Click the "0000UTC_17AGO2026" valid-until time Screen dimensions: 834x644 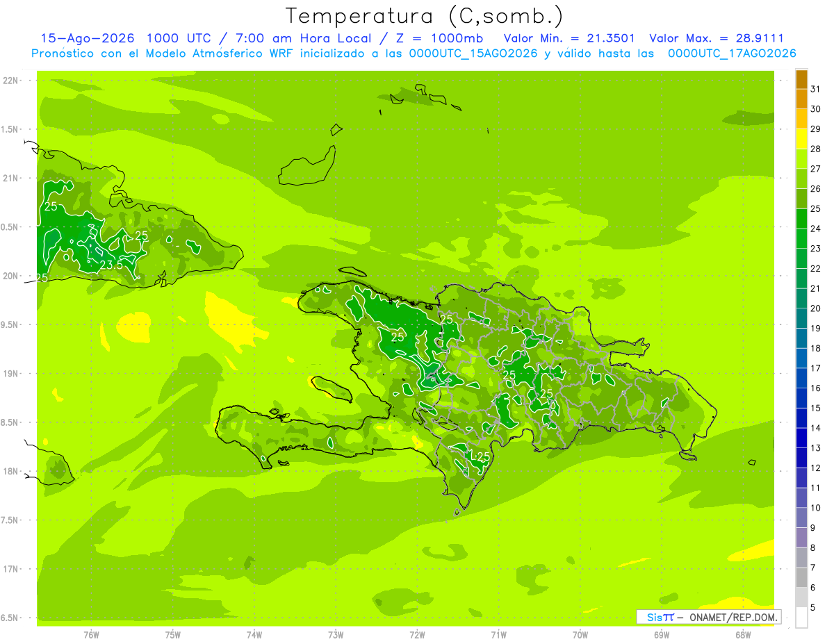pyautogui.click(x=732, y=53)
